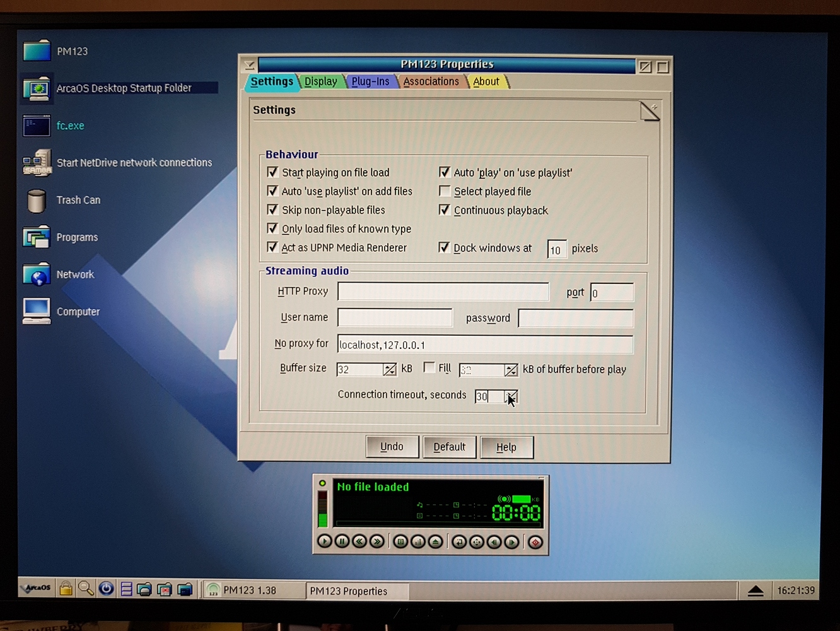Click the eject/load file button in the player
840x631 pixels.
point(436,541)
